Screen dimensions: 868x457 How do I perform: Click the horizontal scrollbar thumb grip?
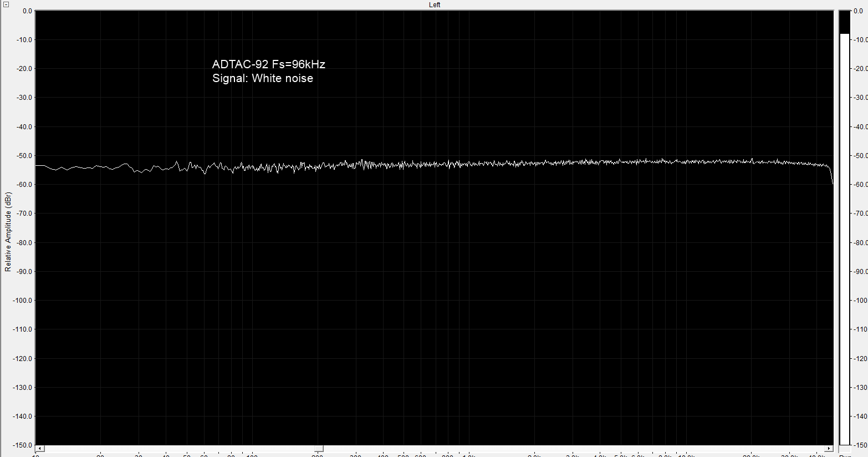(x=318, y=449)
